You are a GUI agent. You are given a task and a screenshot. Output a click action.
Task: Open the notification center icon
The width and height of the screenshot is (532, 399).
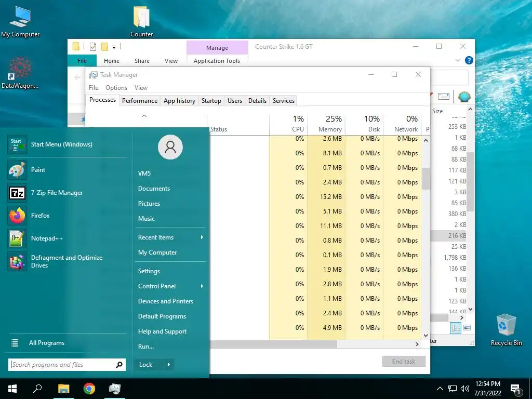515,390
